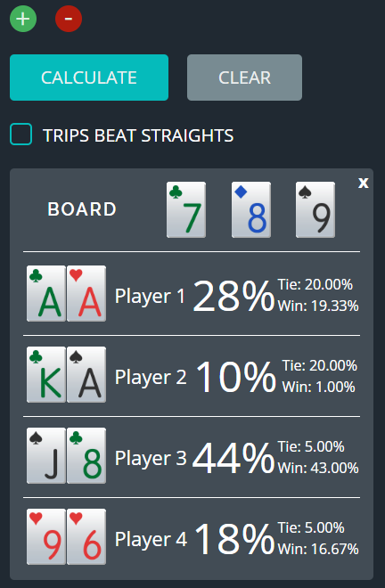Click Player 4's 6 of hearts card

pyautogui.click(x=86, y=536)
